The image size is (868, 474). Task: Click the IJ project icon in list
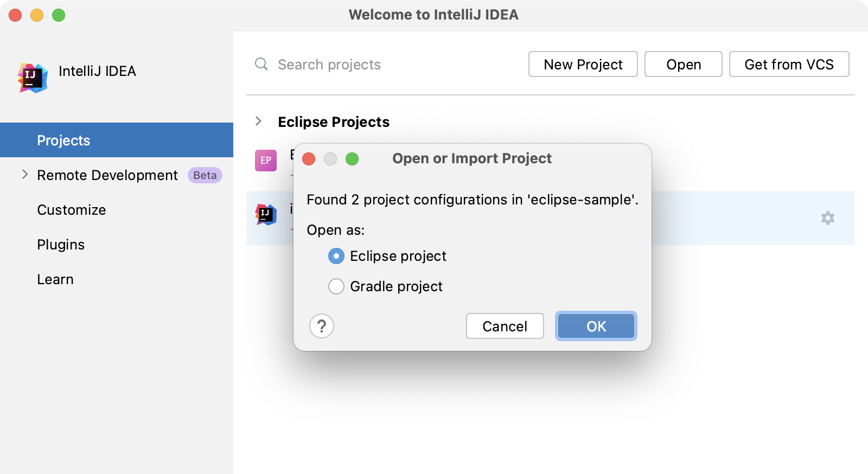tap(266, 215)
